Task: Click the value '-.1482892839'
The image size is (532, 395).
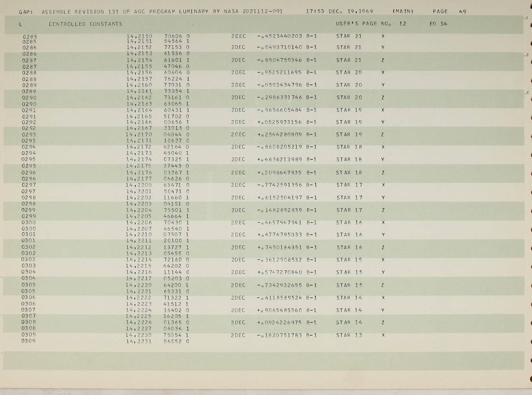Action: 279,210
